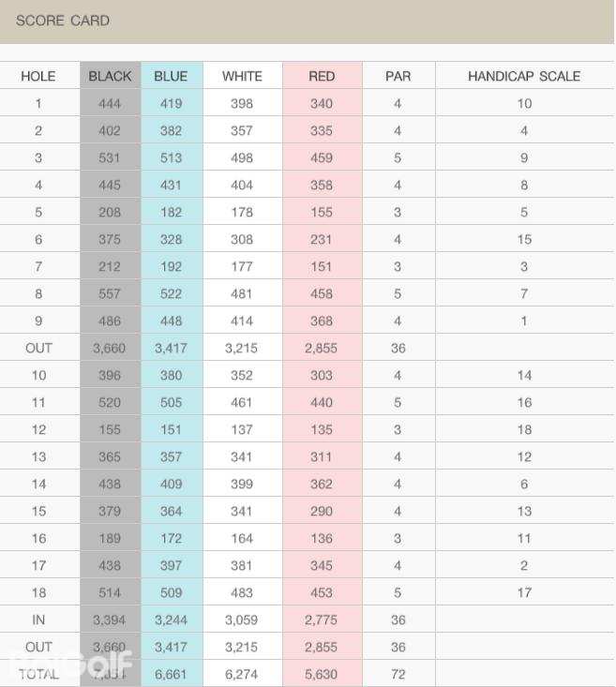Screen dimensions: 616x687
Task: Click the WHITE tee column header
Action: click(x=242, y=76)
